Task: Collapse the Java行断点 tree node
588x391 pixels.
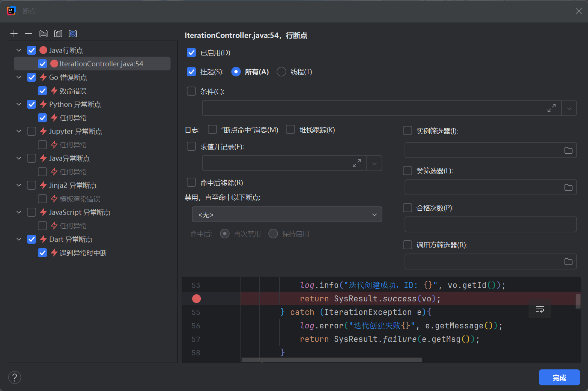Action: point(19,50)
